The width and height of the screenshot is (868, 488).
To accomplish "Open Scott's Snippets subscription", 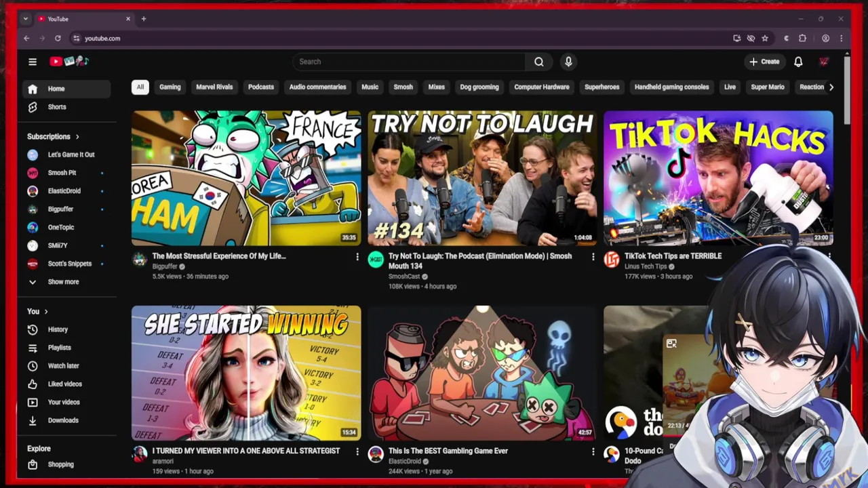I will pyautogui.click(x=66, y=264).
